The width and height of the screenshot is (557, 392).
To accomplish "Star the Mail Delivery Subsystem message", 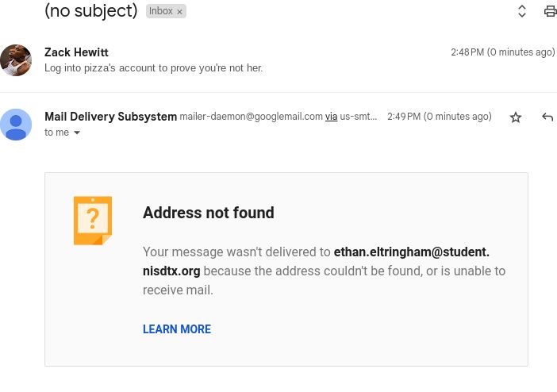I will pos(516,117).
